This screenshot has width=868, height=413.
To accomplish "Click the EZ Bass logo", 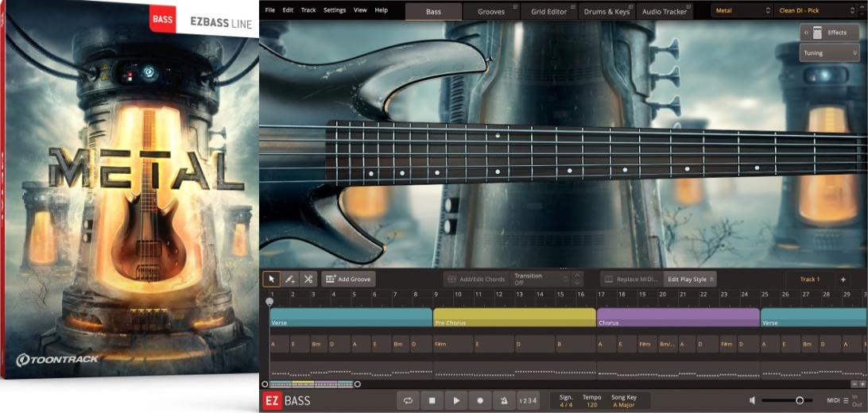I will pyautogui.click(x=287, y=400).
